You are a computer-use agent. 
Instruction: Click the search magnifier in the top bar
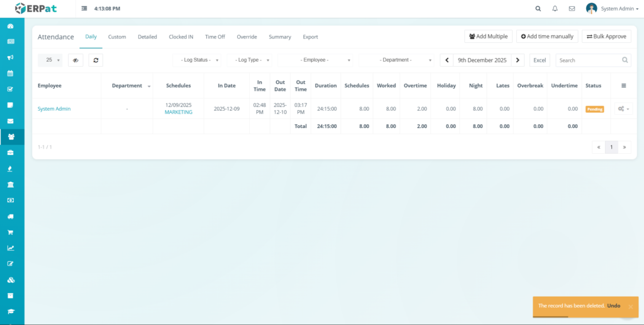pos(538,9)
